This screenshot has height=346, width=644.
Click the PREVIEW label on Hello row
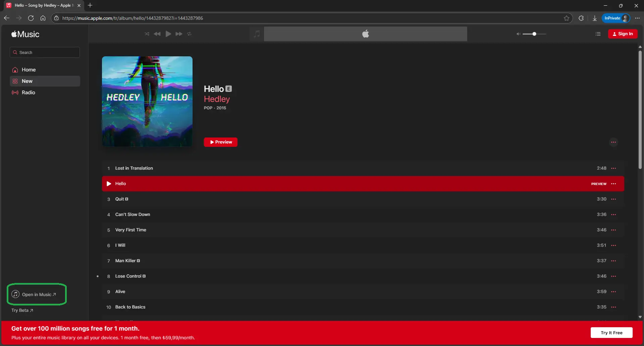click(599, 184)
